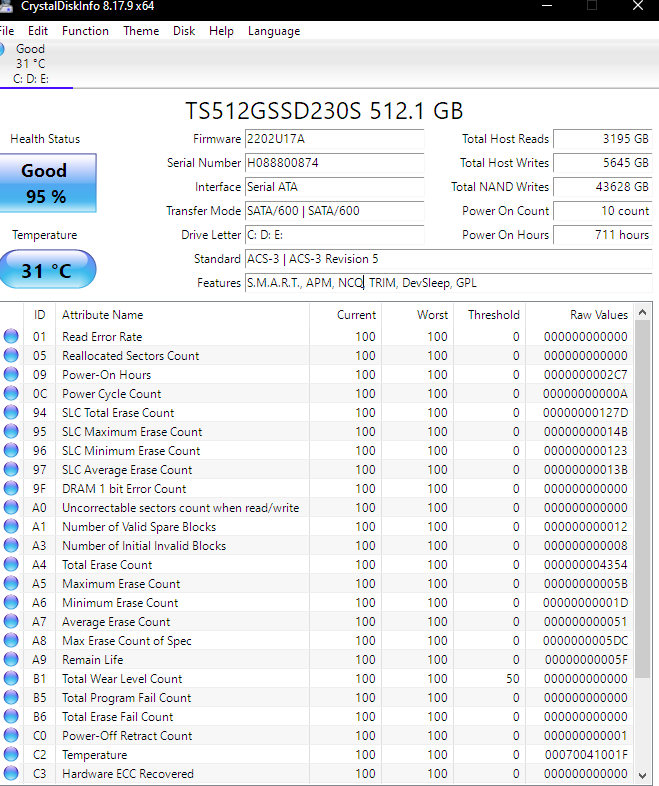Click the status orb for Number of Initial Invalid Blocks
Screen dimensions: 659x786
[11, 545]
